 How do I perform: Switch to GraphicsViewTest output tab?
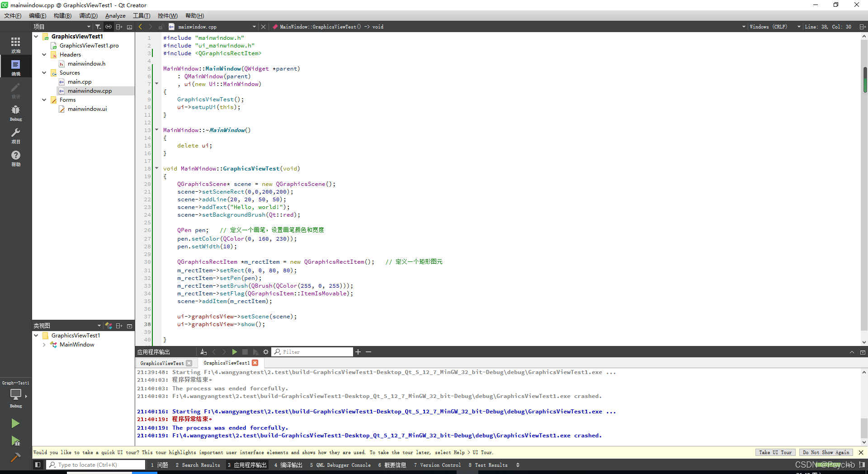(x=162, y=363)
